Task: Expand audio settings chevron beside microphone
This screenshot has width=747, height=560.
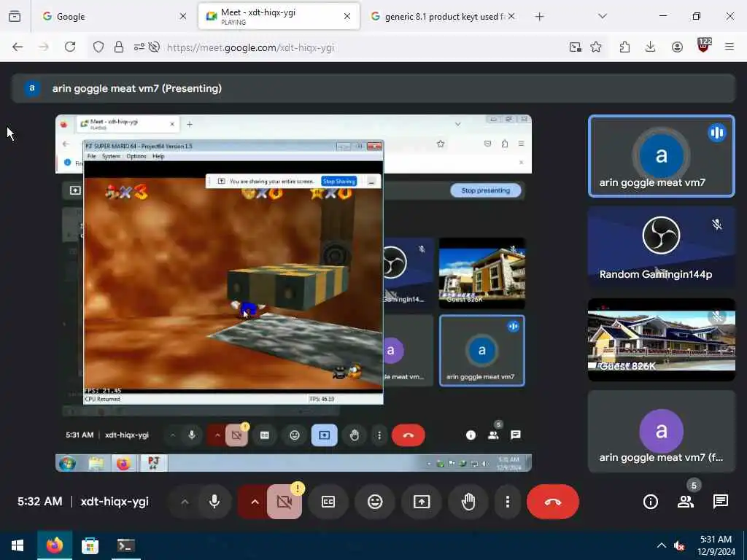Action: click(185, 502)
